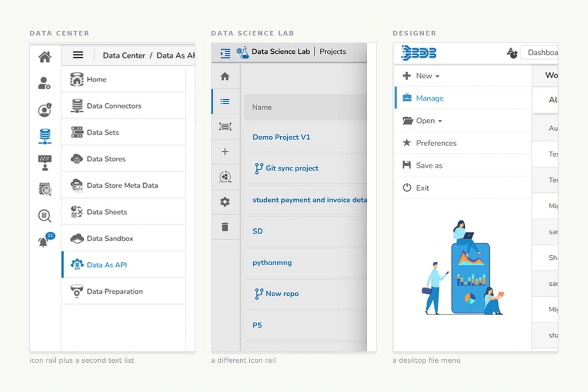Open Data Store Meta Data
The image size is (588, 392).
point(123,185)
